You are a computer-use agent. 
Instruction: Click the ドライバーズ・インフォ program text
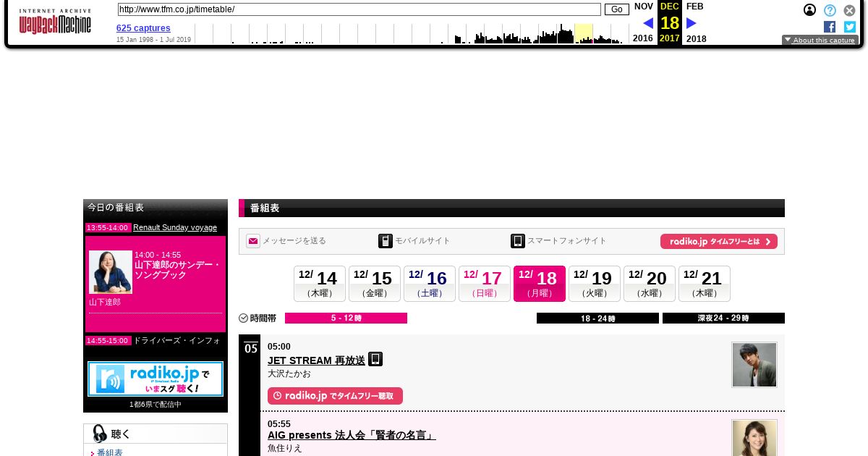(x=176, y=340)
